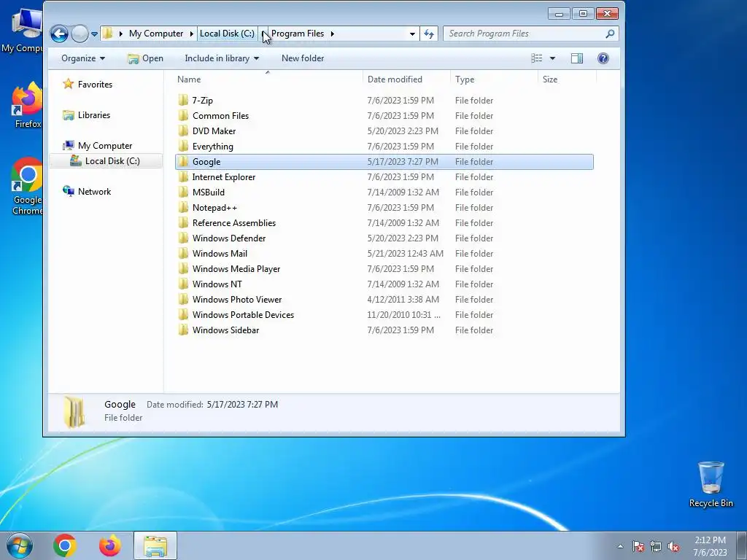747x560 pixels.
Task: Click the Windows Defender folder name
Action: [228, 238]
